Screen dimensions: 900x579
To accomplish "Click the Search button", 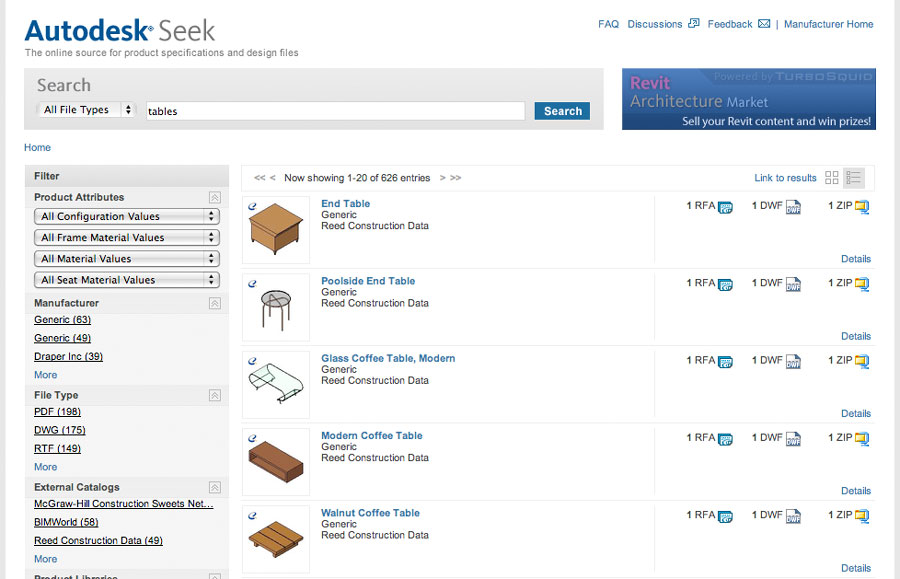I will point(562,111).
